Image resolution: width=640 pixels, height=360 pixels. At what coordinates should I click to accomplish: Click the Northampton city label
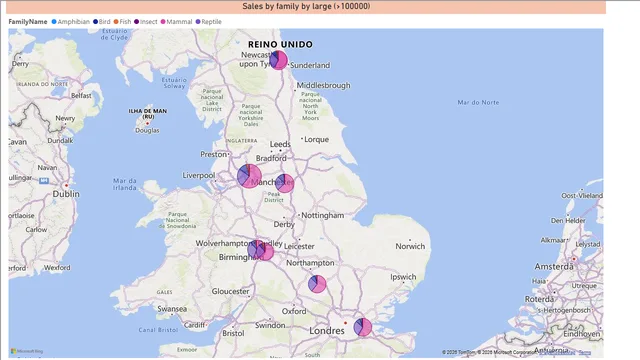coord(310,263)
